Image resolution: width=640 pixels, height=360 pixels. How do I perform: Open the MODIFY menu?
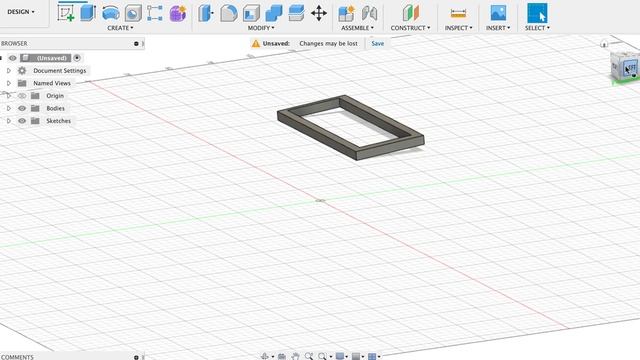tap(261, 28)
